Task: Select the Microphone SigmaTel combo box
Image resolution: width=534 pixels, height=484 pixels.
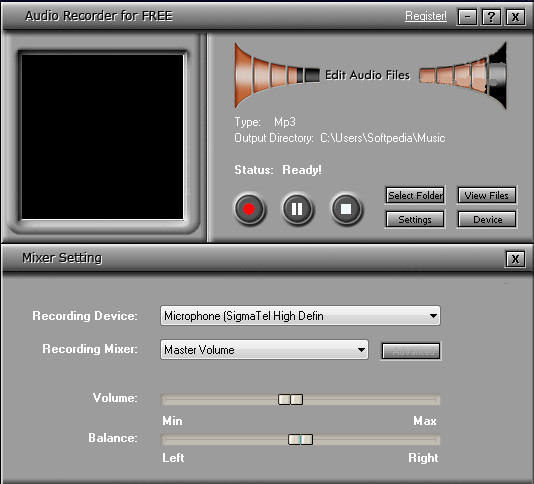Action: (300, 316)
